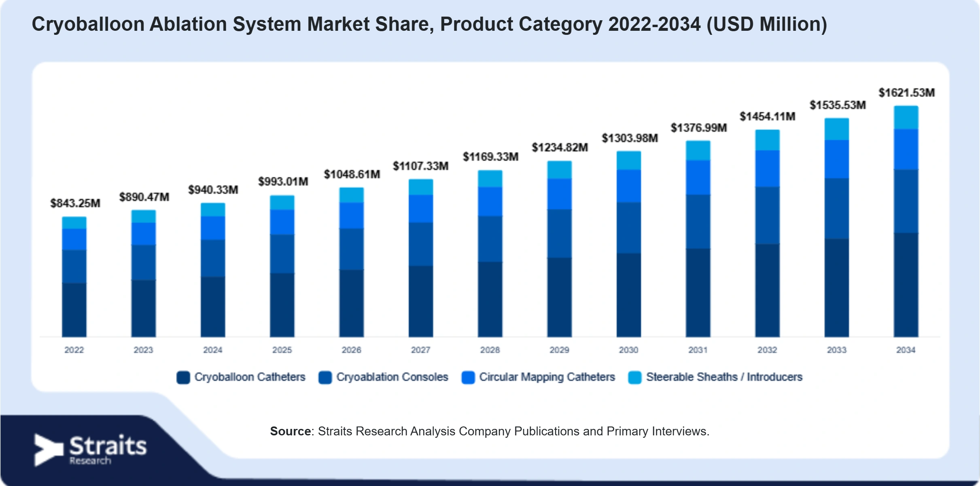Click the $1621.53M value label
The image size is (980, 486).
pos(907,93)
